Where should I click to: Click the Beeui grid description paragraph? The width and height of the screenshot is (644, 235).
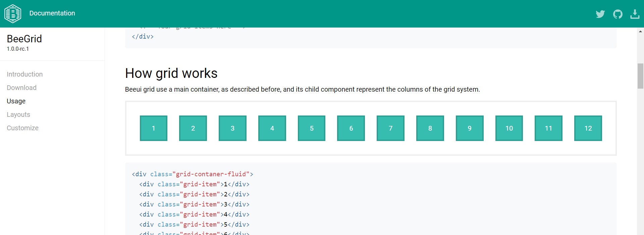[x=303, y=89]
